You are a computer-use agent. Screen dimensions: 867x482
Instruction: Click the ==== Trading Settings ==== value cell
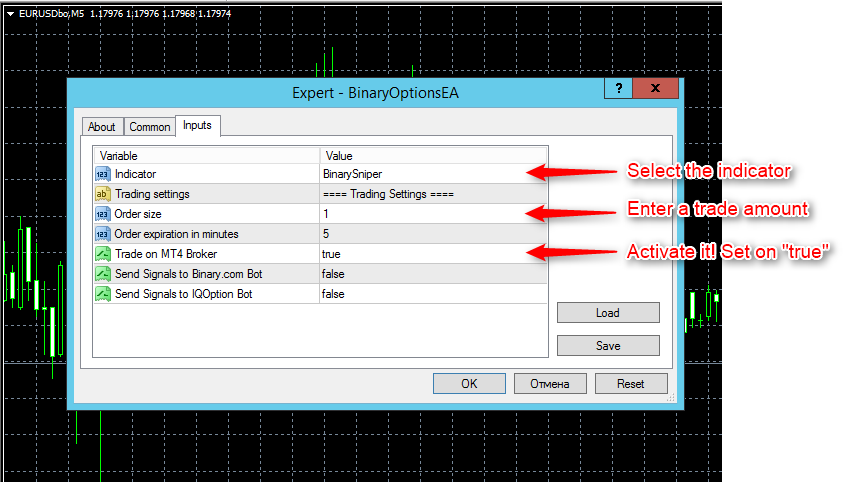click(434, 194)
